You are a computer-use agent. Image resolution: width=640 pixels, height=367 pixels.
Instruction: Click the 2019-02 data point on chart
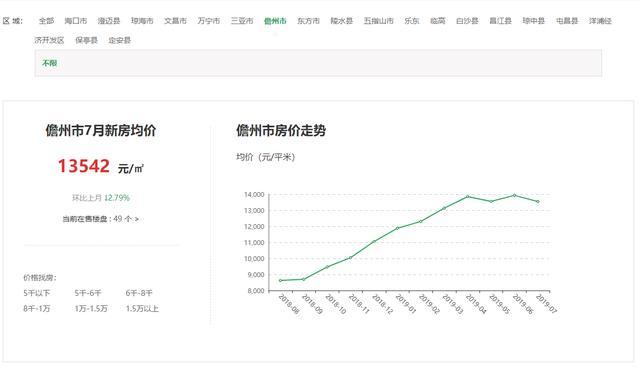[x=421, y=222]
